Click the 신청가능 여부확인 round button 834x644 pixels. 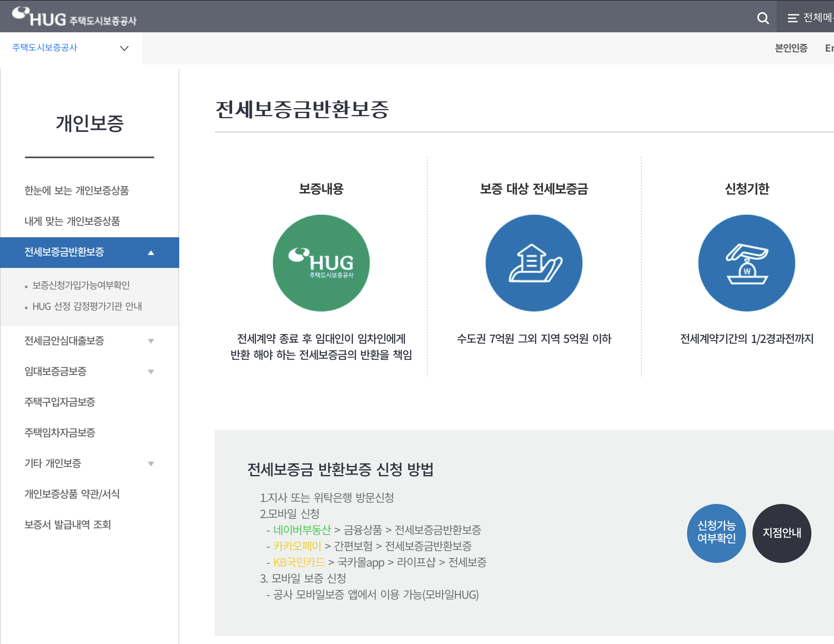pyautogui.click(x=717, y=533)
